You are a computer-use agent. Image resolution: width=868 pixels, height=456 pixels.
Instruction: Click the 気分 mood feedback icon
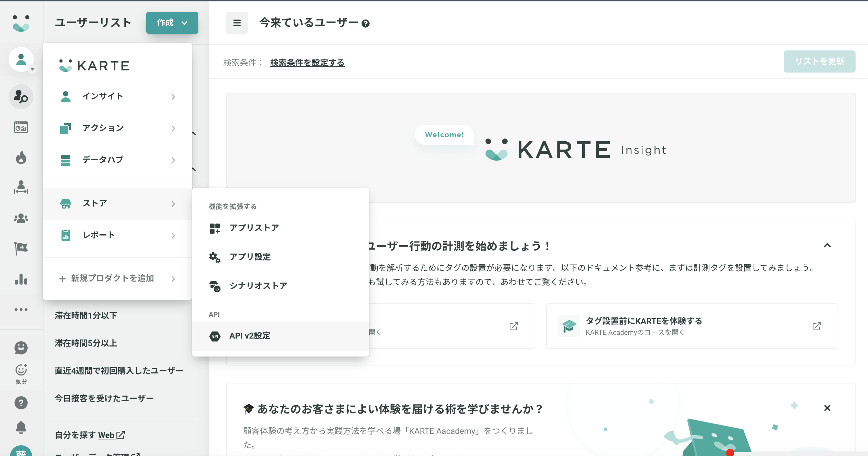[21, 373]
